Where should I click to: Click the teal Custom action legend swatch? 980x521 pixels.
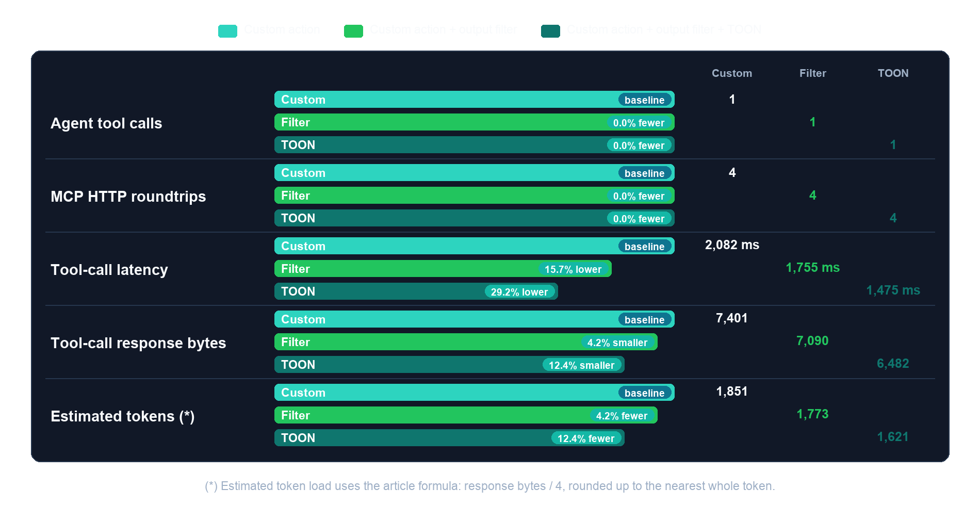[227, 31]
